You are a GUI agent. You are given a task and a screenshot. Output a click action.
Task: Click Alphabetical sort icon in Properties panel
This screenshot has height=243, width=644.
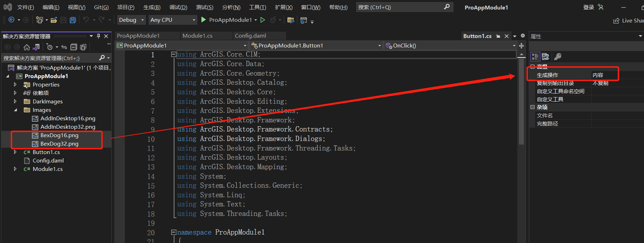(x=545, y=57)
